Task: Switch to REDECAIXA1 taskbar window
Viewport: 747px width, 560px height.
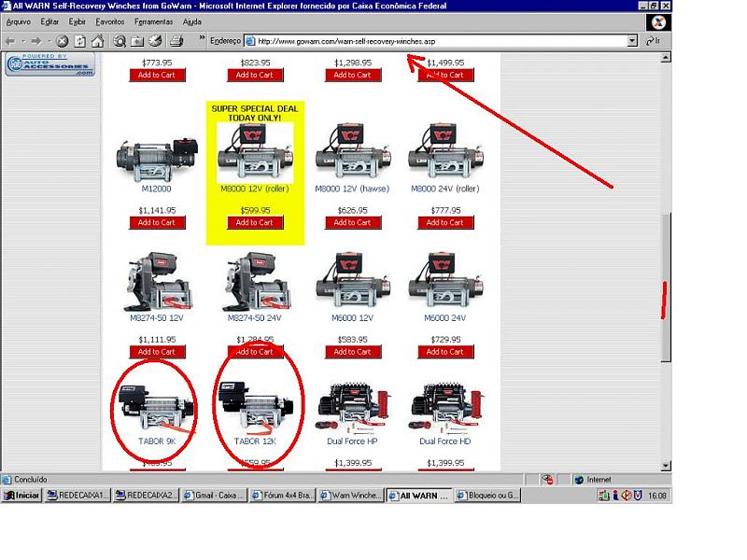Action: 78,496
